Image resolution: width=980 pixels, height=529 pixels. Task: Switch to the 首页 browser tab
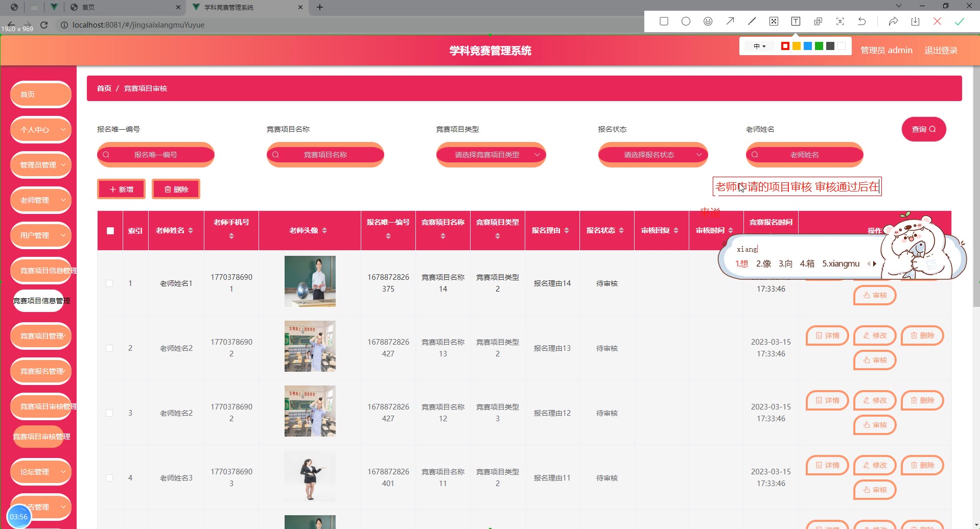pyautogui.click(x=125, y=7)
